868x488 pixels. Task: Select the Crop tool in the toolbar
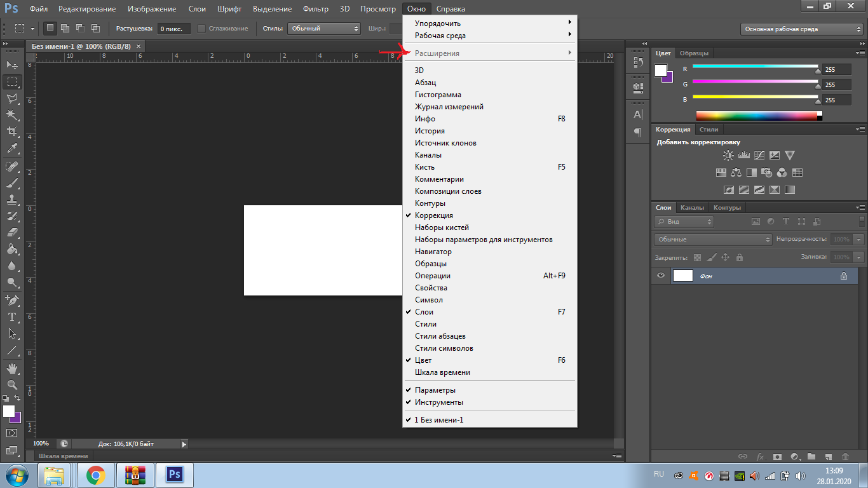[12, 132]
